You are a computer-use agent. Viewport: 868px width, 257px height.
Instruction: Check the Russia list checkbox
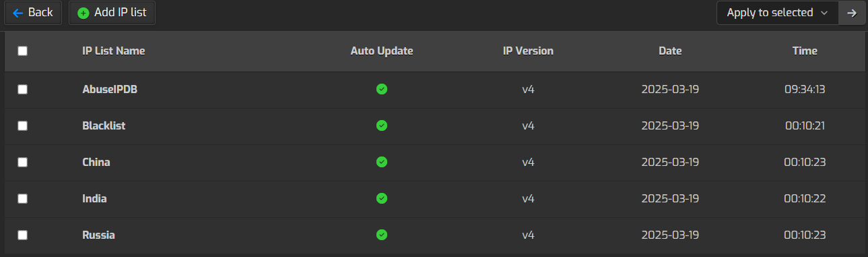click(x=22, y=235)
